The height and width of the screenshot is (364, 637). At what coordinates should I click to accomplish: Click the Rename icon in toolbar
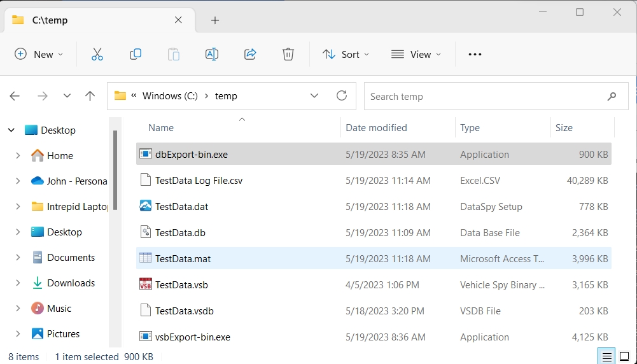click(212, 55)
